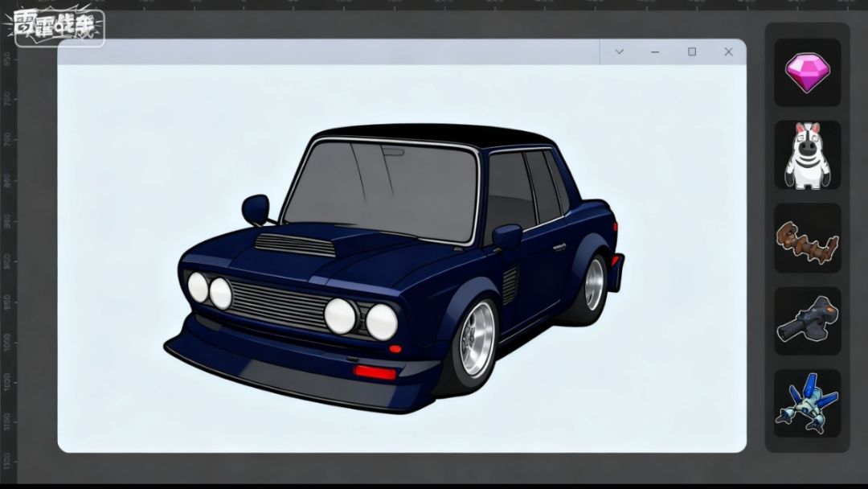
Task: Maximize the car image window
Action: coord(692,51)
